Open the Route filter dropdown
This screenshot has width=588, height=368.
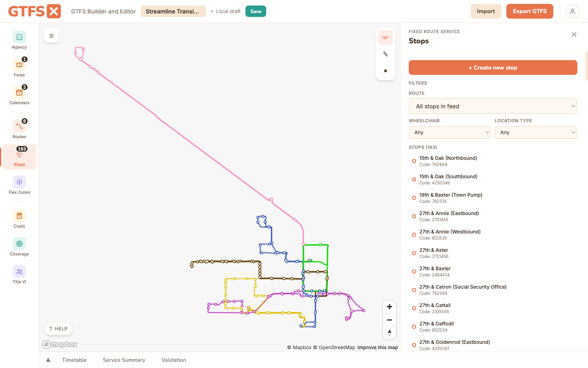[493, 106]
